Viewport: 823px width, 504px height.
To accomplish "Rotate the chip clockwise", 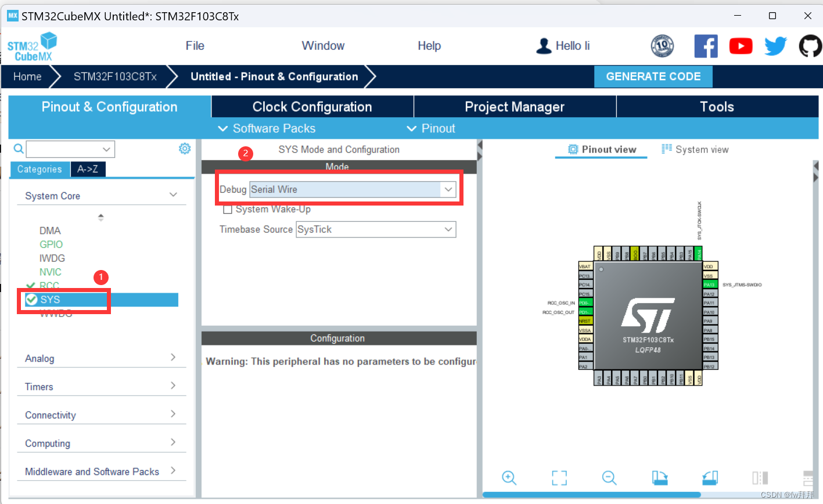I will 660,478.
